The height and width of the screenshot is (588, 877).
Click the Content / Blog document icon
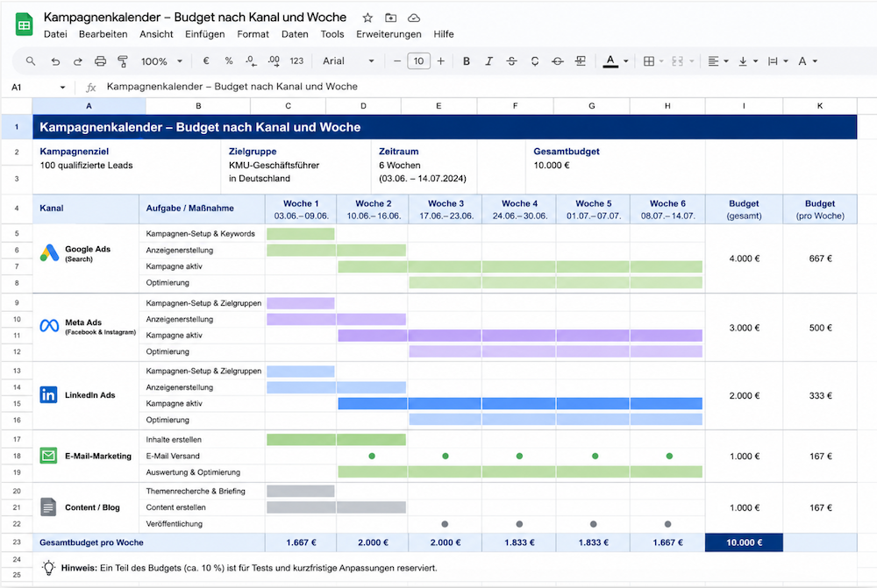tap(48, 507)
